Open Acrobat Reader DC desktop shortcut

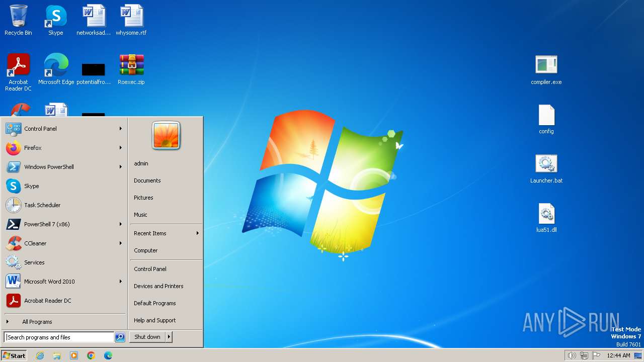click(x=18, y=72)
